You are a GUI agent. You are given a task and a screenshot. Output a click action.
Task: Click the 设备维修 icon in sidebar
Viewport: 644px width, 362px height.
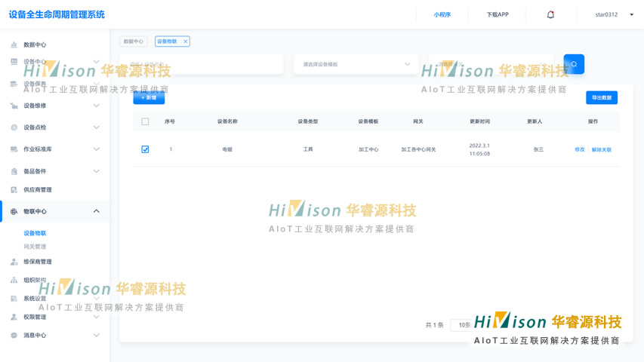[14, 106]
